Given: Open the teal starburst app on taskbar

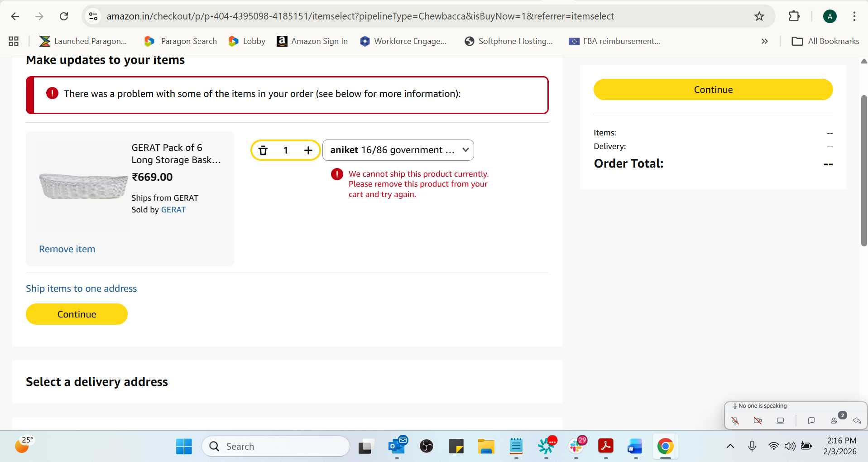Looking at the screenshot, I should click(x=546, y=446).
